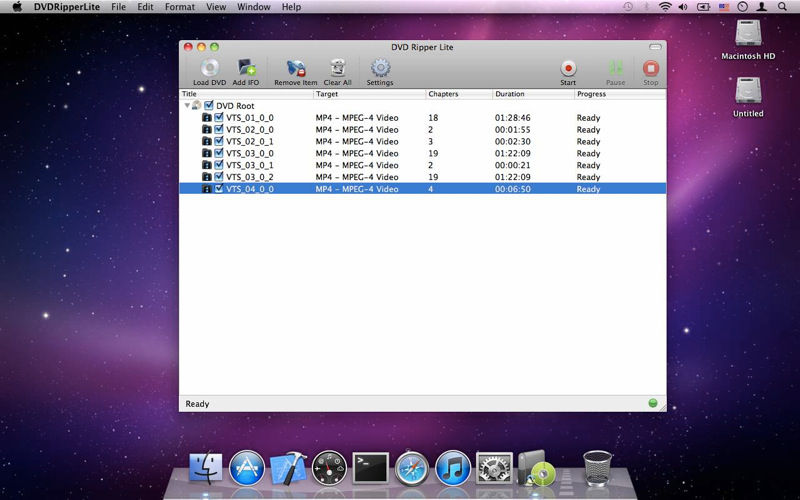Open Spotlight search in menu bar
The image size is (800, 500).
[782, 7]
